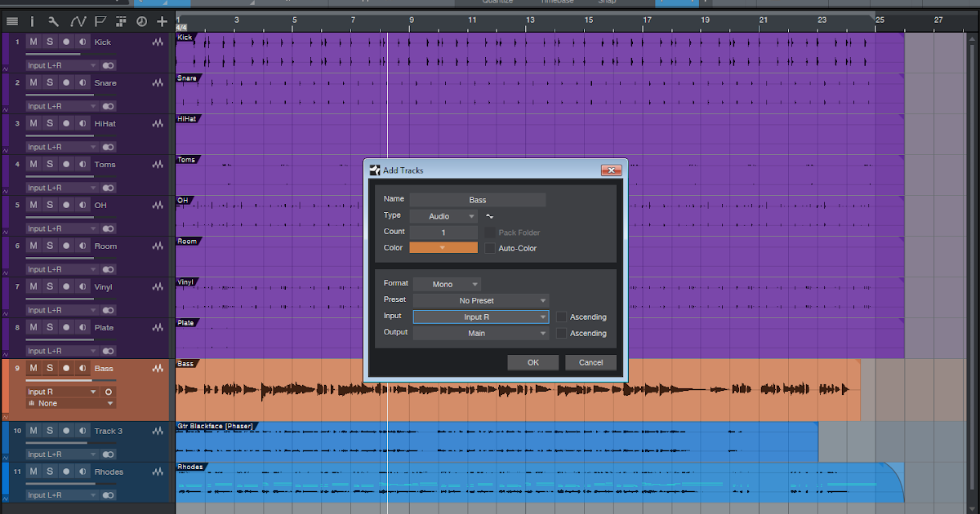Image resolution: width=980 pixels, height=514 pixels.
Task: Solo the Bass track
Action: pos(49,368)
